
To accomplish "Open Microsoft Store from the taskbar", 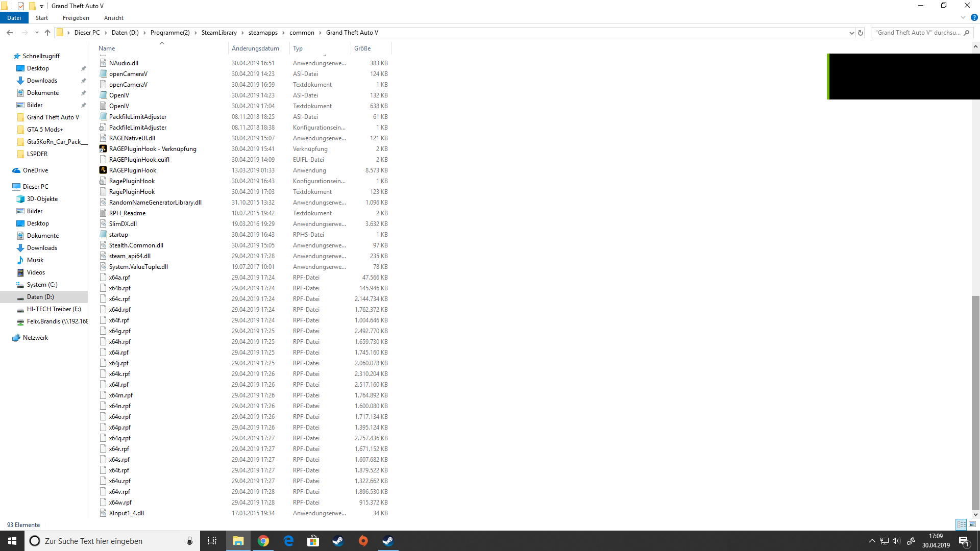I will (x=313, y=541).
